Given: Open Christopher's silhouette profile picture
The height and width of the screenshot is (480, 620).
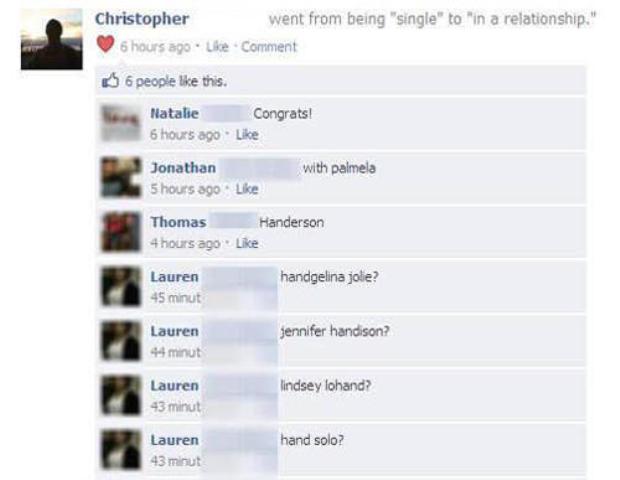Looking at the screenshot, I should (x=52, y=39).
